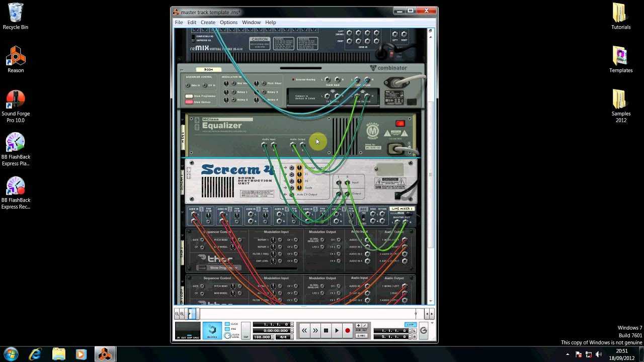Open the Reason shortcut on the desktop

click(x=16, y=60)
